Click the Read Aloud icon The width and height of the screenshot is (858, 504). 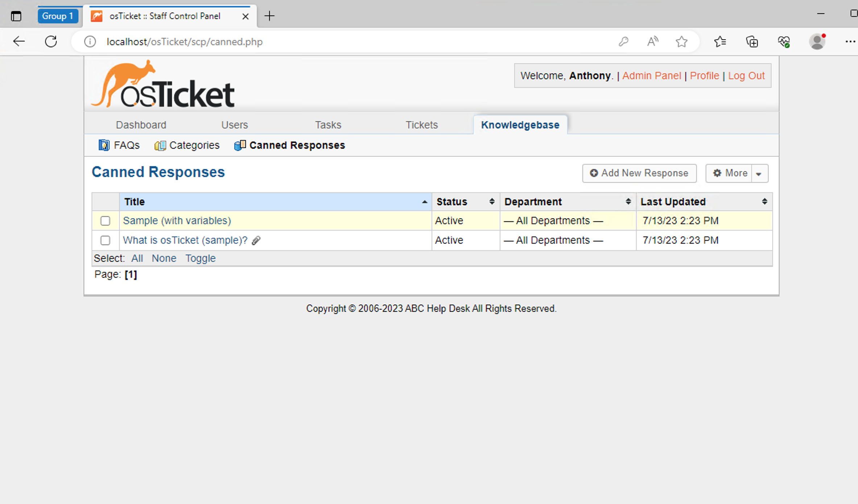click(x=652, y=42)
